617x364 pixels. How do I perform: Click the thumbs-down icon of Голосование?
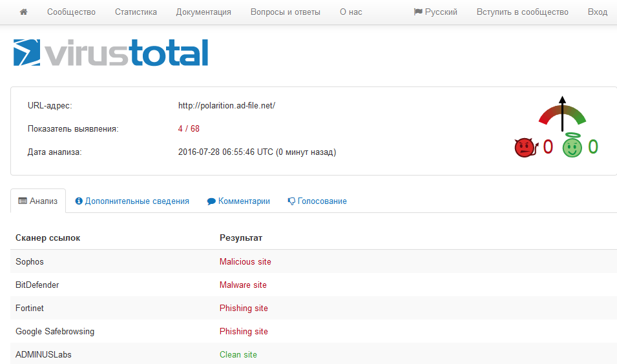tap(291, 201)
